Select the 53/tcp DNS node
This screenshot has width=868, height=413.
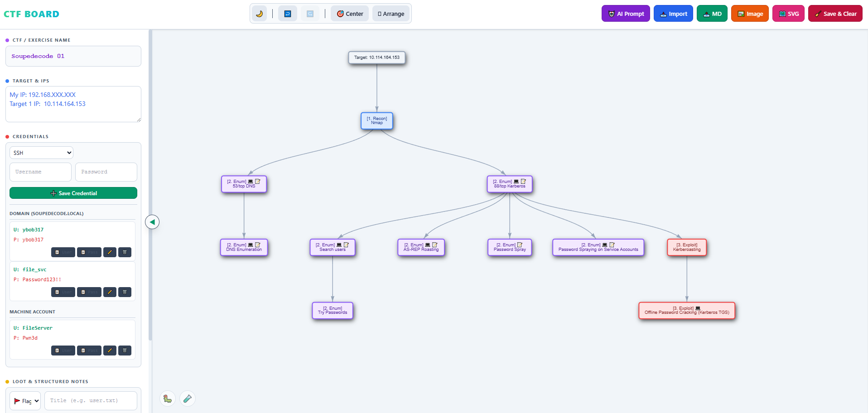pos(244,184)
